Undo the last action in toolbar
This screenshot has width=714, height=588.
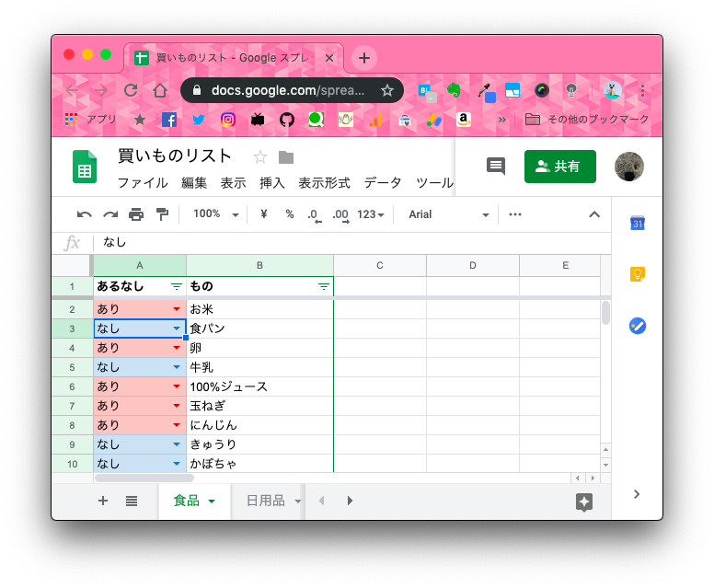pyautogui.click(x=85, y=214)
